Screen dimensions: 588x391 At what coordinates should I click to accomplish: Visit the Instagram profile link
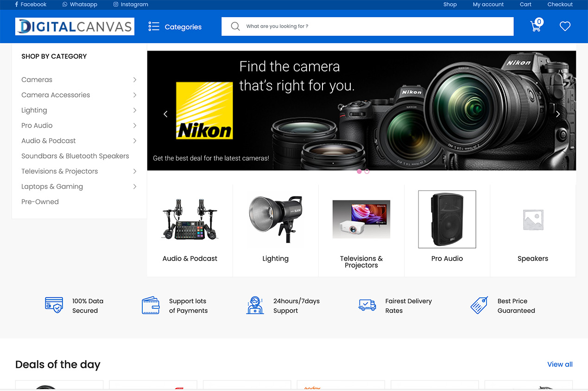tap(131, 4)
